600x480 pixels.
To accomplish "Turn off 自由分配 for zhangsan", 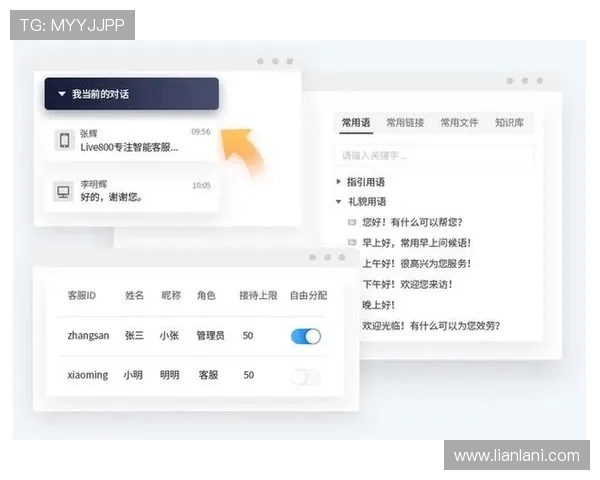I will 306,336.
